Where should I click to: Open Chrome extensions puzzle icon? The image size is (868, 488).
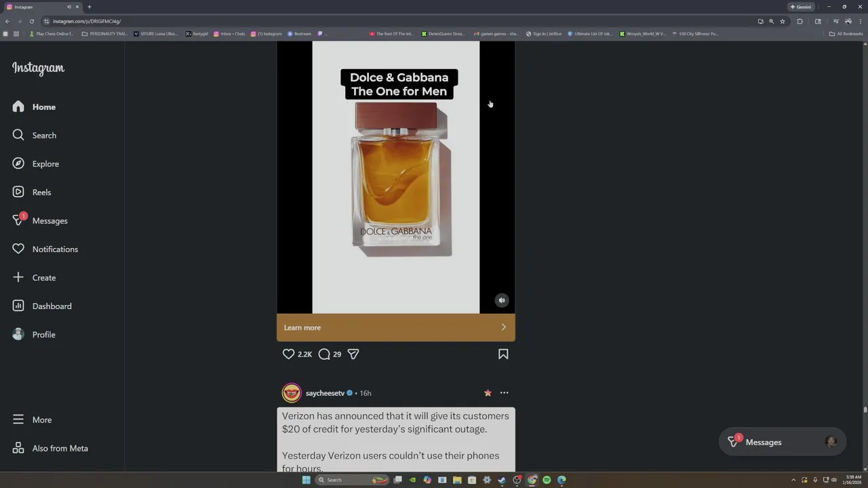[800, 21]
